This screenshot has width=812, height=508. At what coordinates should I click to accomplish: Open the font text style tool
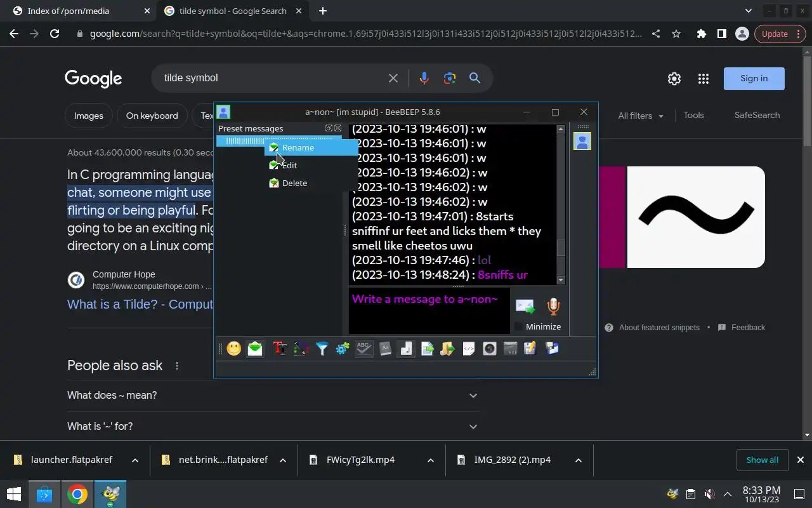coord(280,349)
